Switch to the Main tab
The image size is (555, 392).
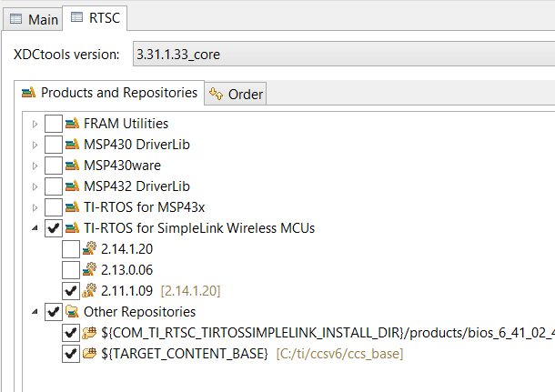35,18
